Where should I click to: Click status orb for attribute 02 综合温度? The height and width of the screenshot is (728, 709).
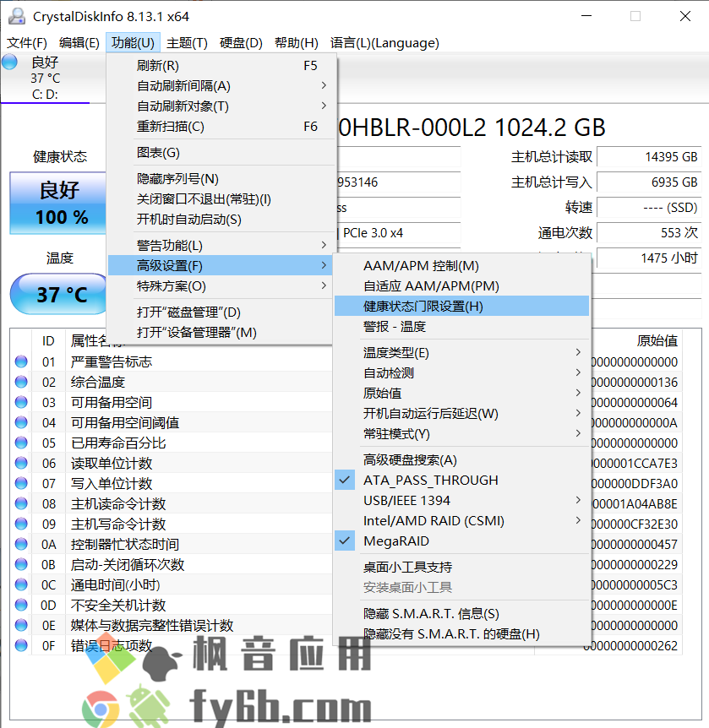tap(21, 382)
